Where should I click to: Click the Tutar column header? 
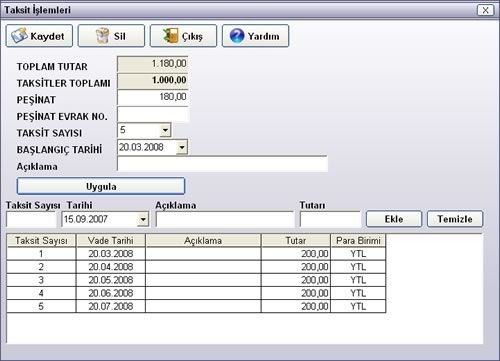click(296, 240)
